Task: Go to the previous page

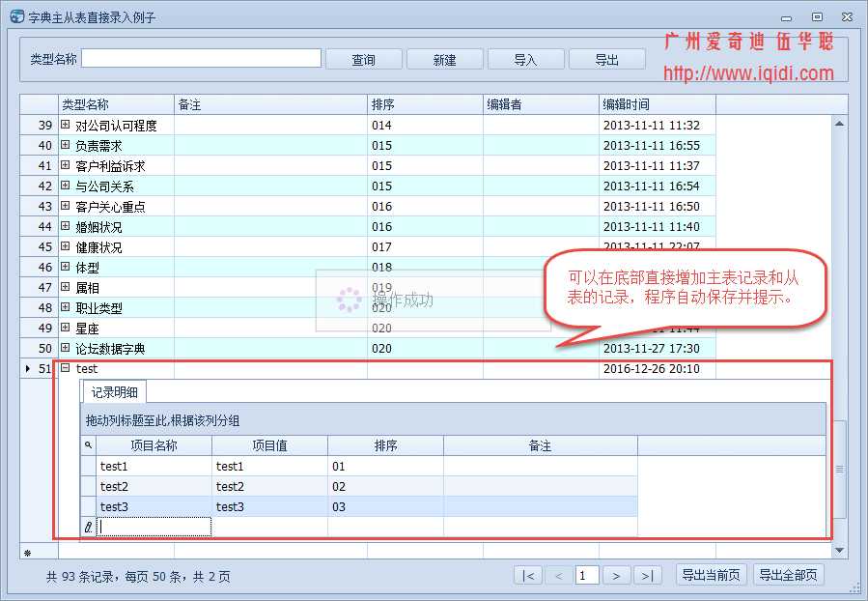Action: point(559,576)
